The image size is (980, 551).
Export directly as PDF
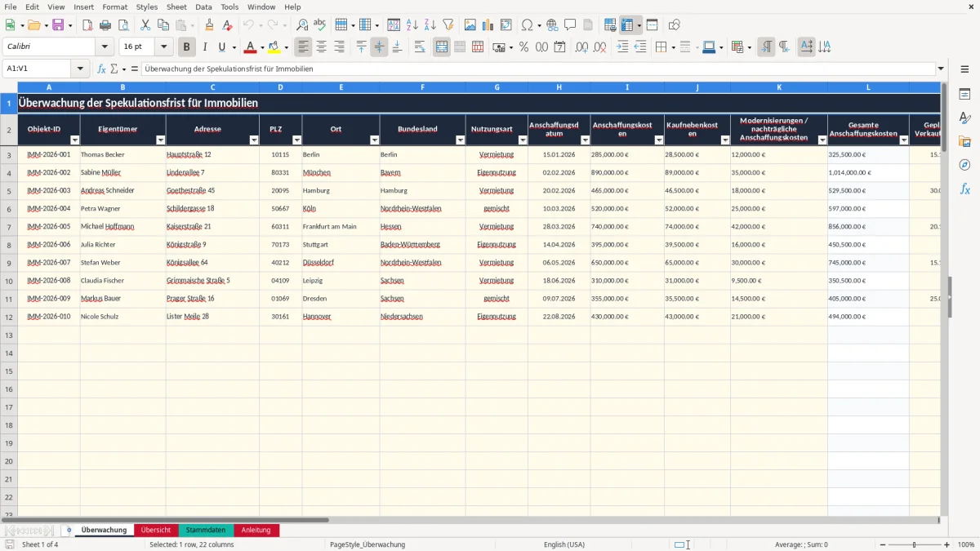(87, 25)
